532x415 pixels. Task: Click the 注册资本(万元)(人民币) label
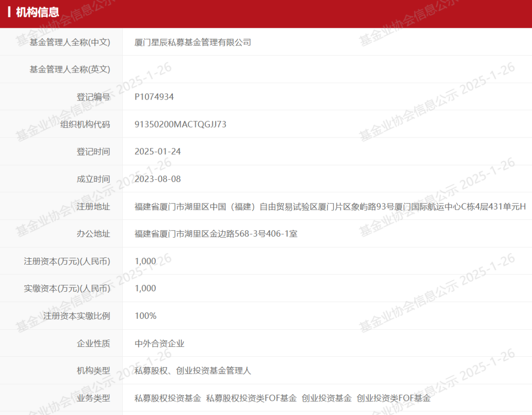click(67, 261)
